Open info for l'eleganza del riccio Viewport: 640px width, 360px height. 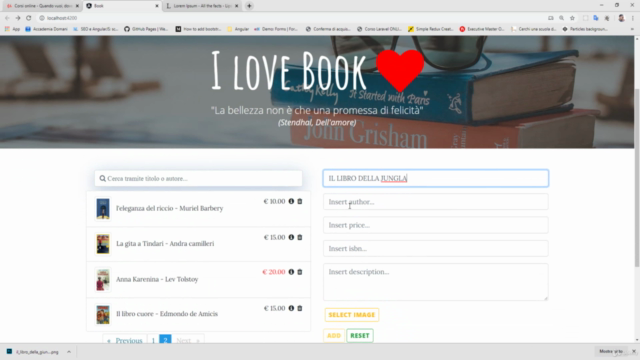291,201
